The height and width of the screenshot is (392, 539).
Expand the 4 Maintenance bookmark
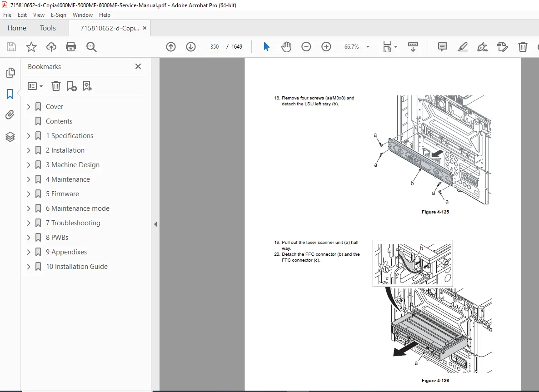pos(29,179)
